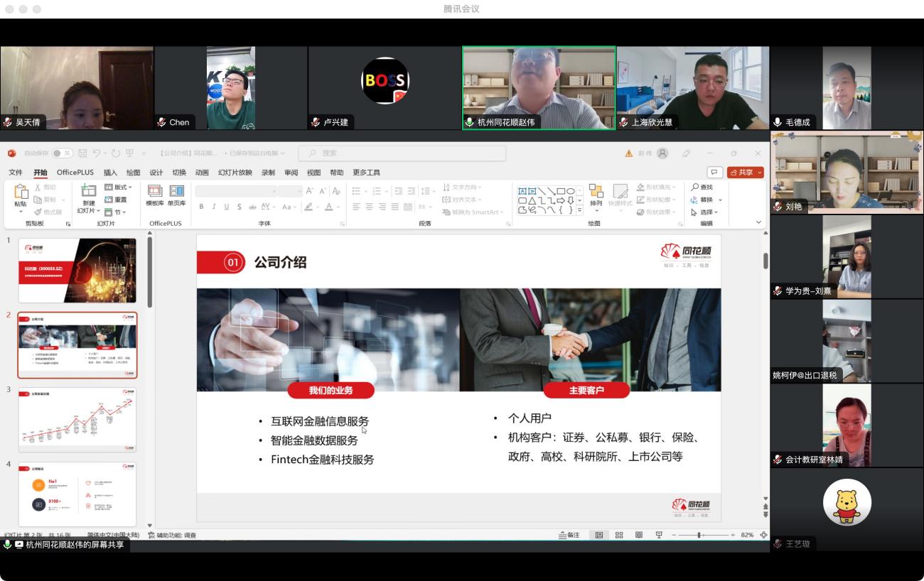Select the text box shape in gallery
The height and width of the screenshot is (581, 924).
(x=522, y=191)
